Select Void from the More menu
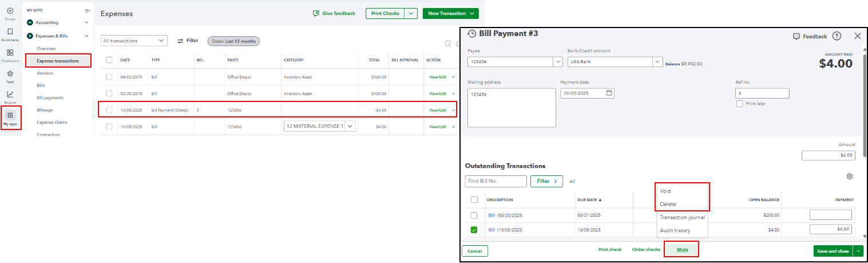Screen dimensions: 868x263 665,191
